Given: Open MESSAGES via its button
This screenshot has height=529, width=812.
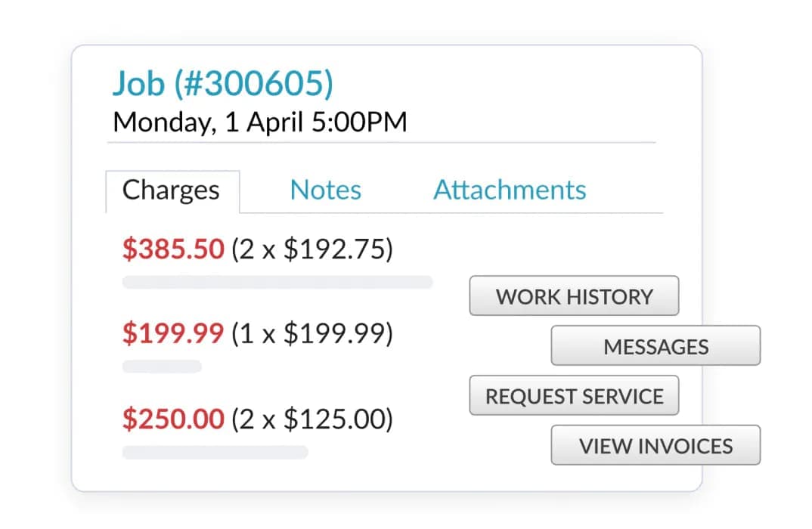Looking at the screenshot, I should [x=655, y=346].
